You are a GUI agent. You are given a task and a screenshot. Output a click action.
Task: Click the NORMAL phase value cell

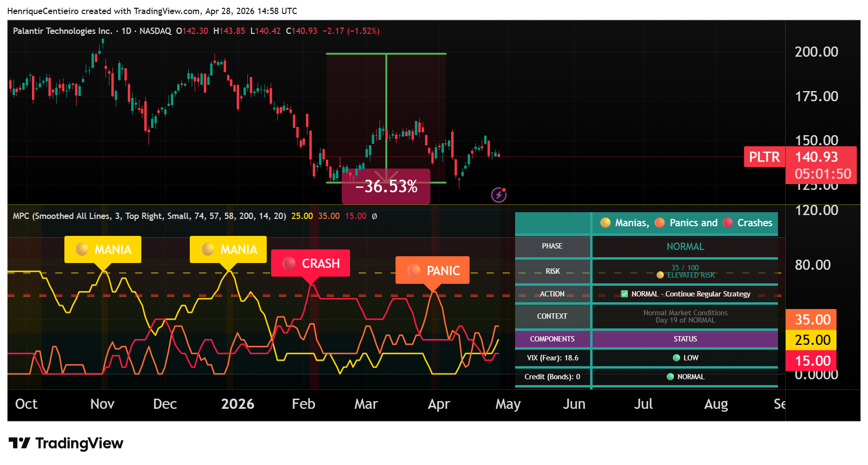pyautogui.click(x=685, y=247)
